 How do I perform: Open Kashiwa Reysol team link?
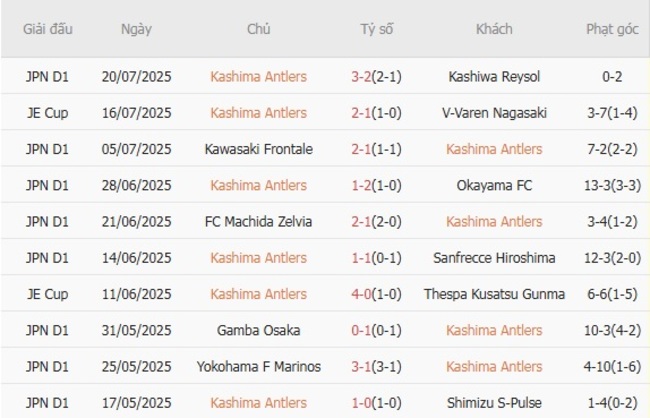point(494,76)
